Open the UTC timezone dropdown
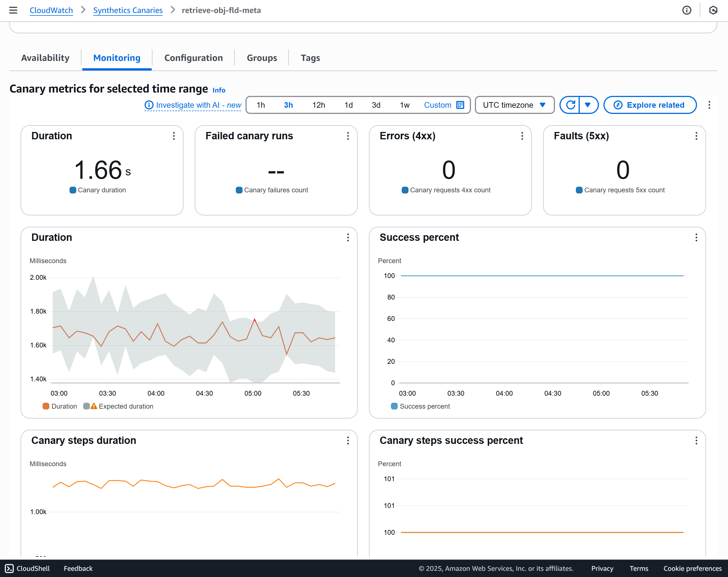Viewport: 728px width, 577px height. click(514, 105)
